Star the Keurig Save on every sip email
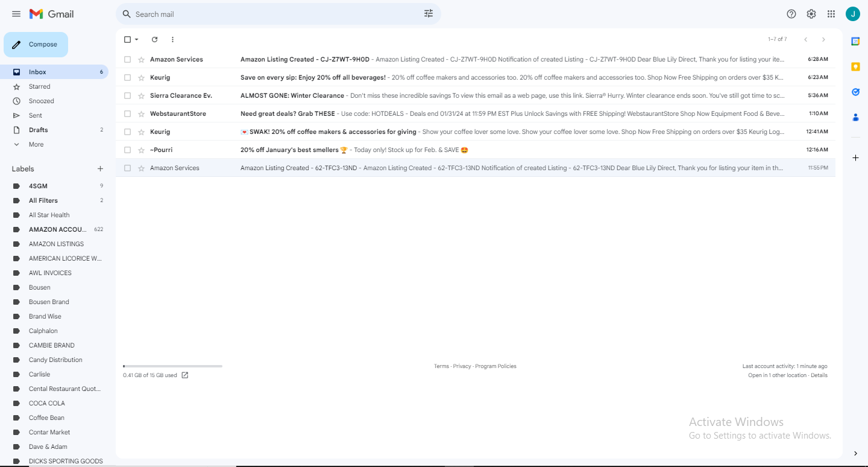This screenshot has height=467, width=868. click(141, 77)
